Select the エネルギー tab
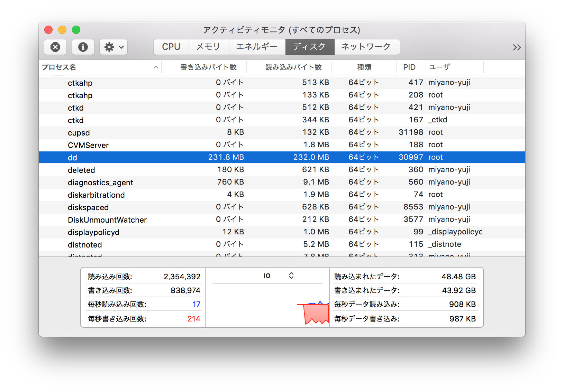564x392 pixels. pyautogui.click(x=257, y=47)
